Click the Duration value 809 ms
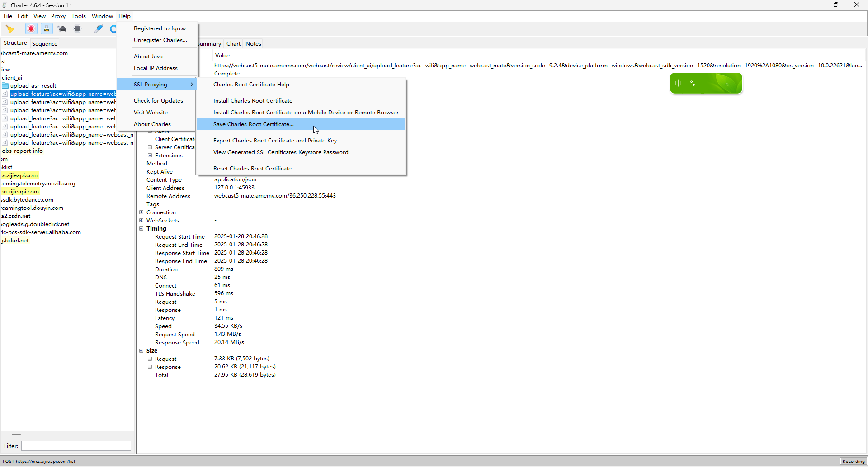The height and width of the screenshot is (467, 868). pyautogui.click(x=224, y=269)
